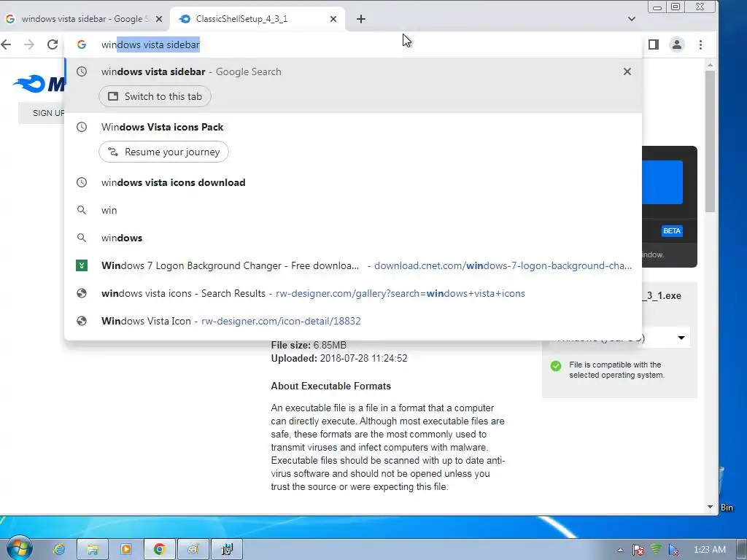Open Windows Media Player from taskbar
The width and height of the screenshot is (747, 560).
coord(126,549)
